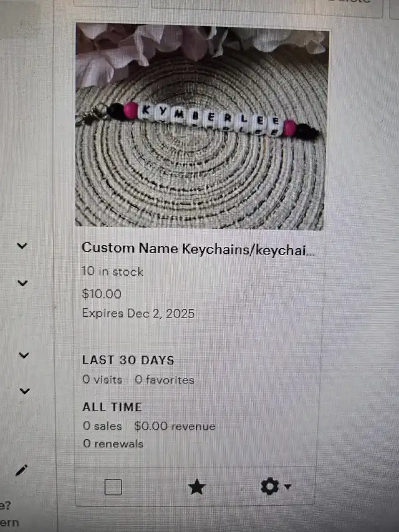Image resolution: width=399 pixels, height=532 pixels.
Task: Expand the topmost sidebar chevron
Action: (x=22, y=245)
